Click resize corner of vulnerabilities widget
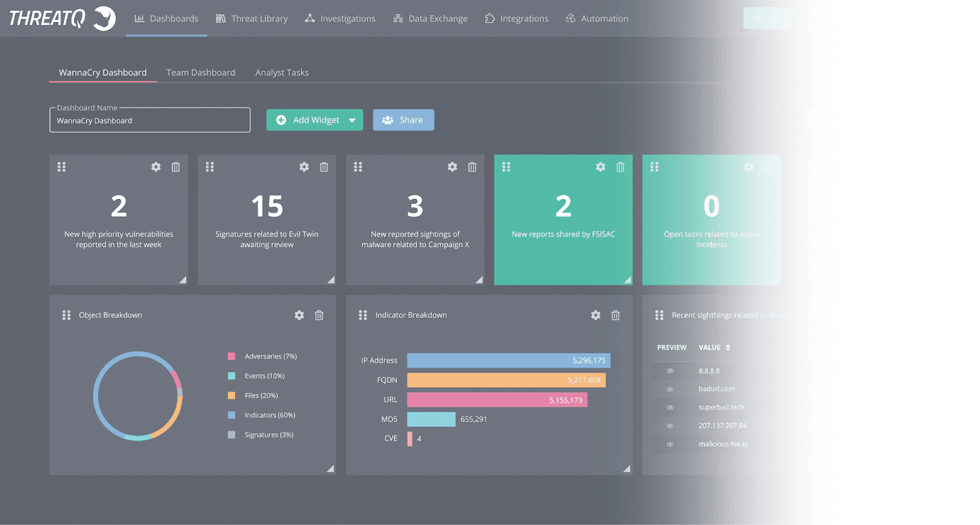The width and height of the screenshot is (980, 525). click(183, 280)
